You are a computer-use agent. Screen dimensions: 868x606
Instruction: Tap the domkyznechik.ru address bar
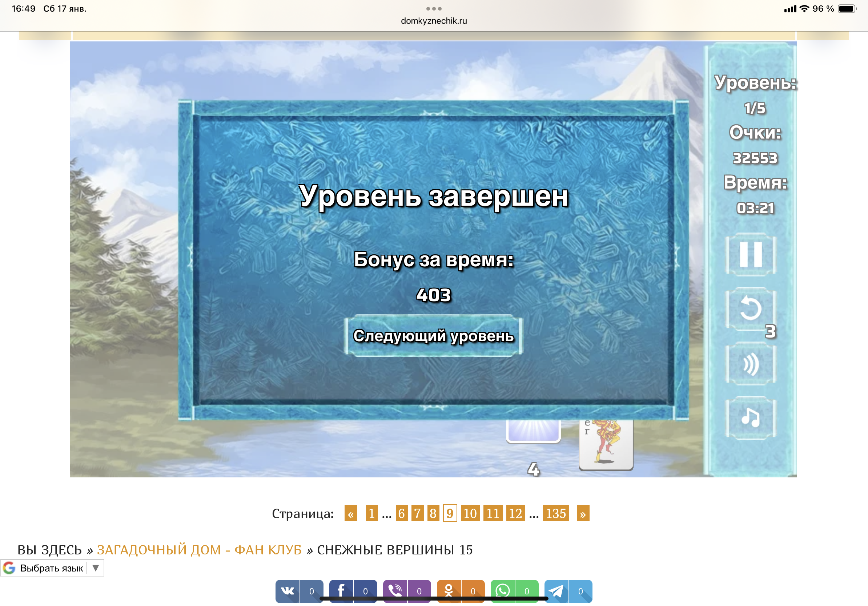tap(434, 21)
